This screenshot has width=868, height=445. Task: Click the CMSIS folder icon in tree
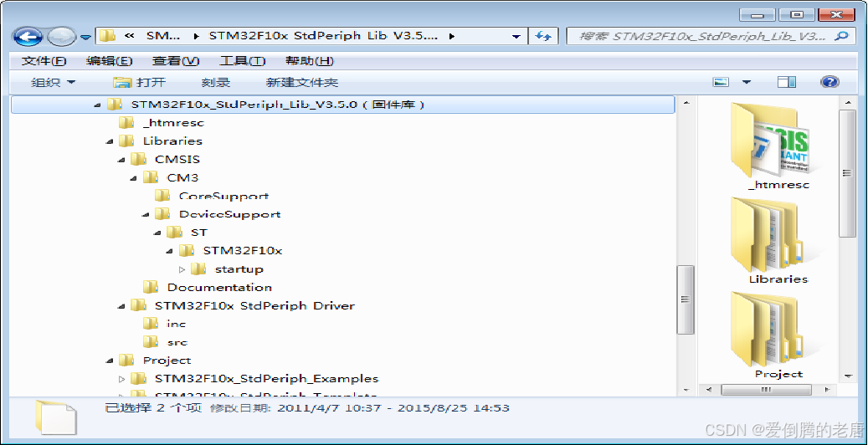[x=138, y=160]
